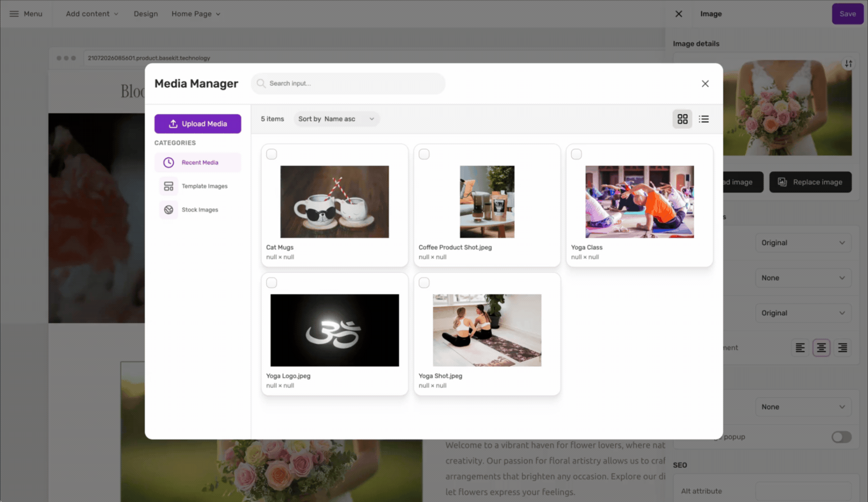
Task: Align image center in side panel
Action: (821, 348)
